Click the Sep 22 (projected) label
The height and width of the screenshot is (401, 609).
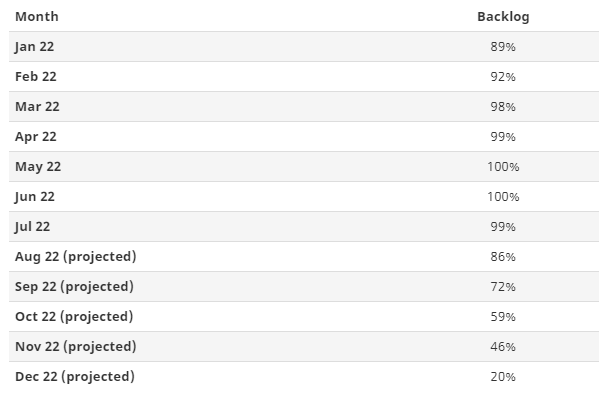click(74, 286)
